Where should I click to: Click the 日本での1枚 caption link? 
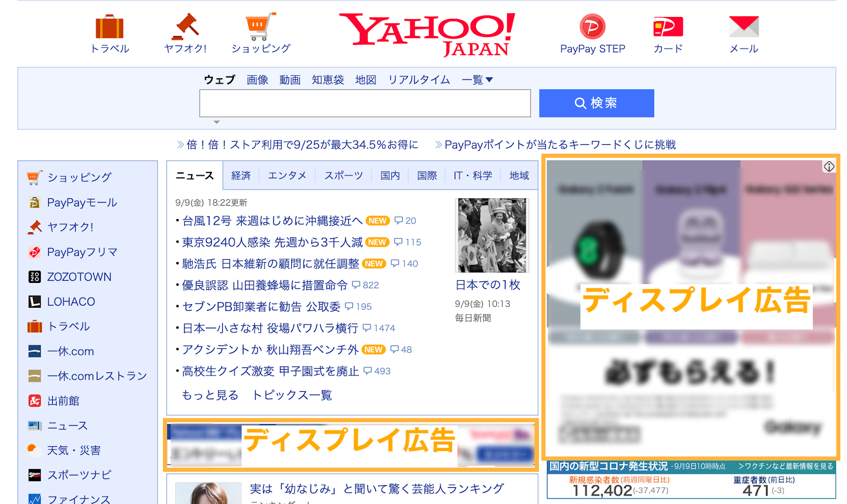tap(488, 285)
